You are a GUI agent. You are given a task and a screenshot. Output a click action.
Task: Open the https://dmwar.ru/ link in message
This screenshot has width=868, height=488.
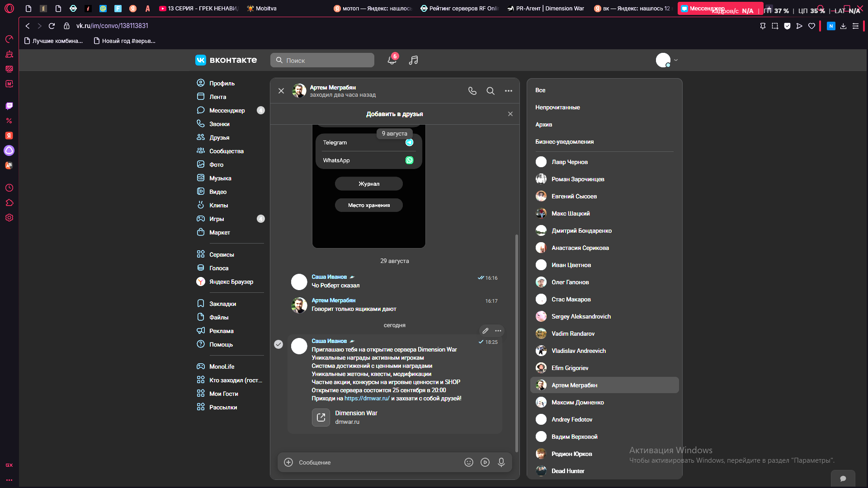(367, 398)
